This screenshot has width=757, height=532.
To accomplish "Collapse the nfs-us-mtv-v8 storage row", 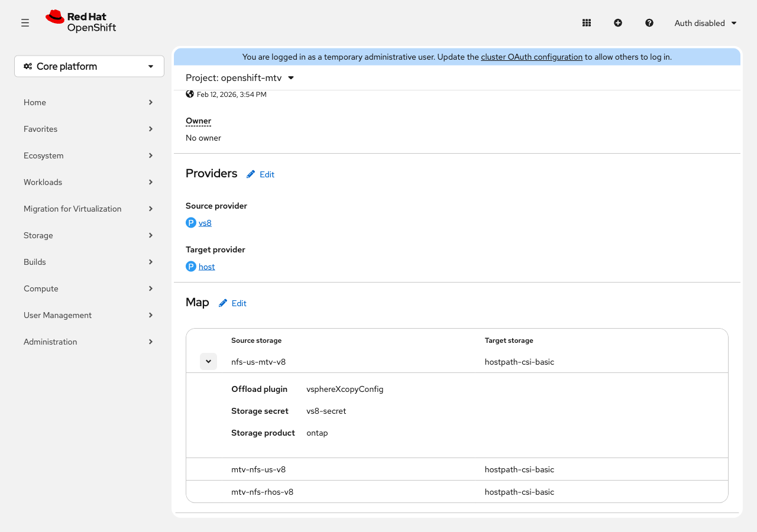I will [208, 361].
